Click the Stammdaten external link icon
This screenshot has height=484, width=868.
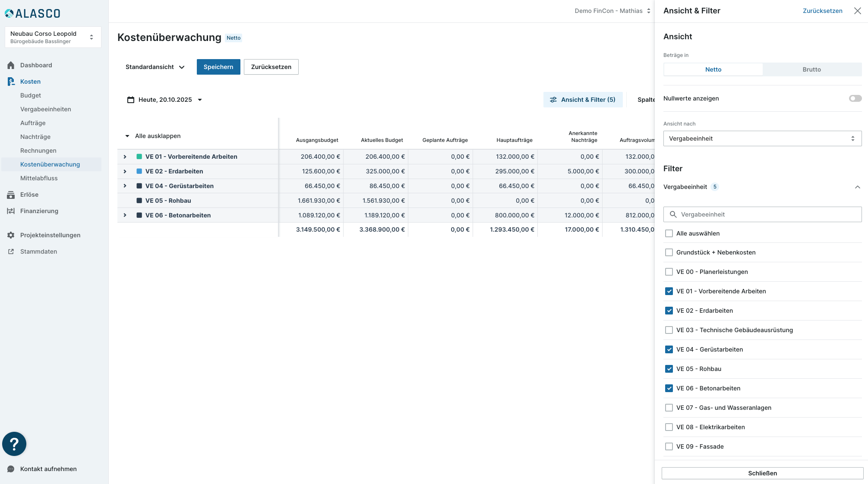point(11,251)
